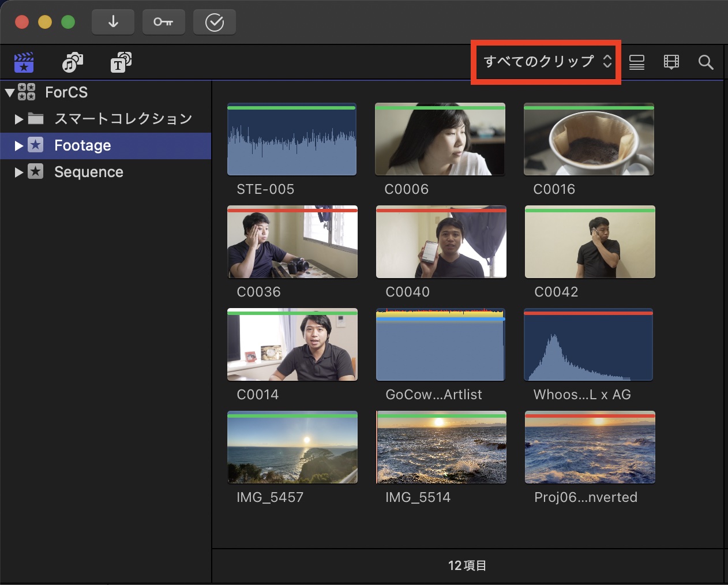Screen dimensions: 728x585
Task: Select the STE-005 audio clip
Action: tap(292, 140)
